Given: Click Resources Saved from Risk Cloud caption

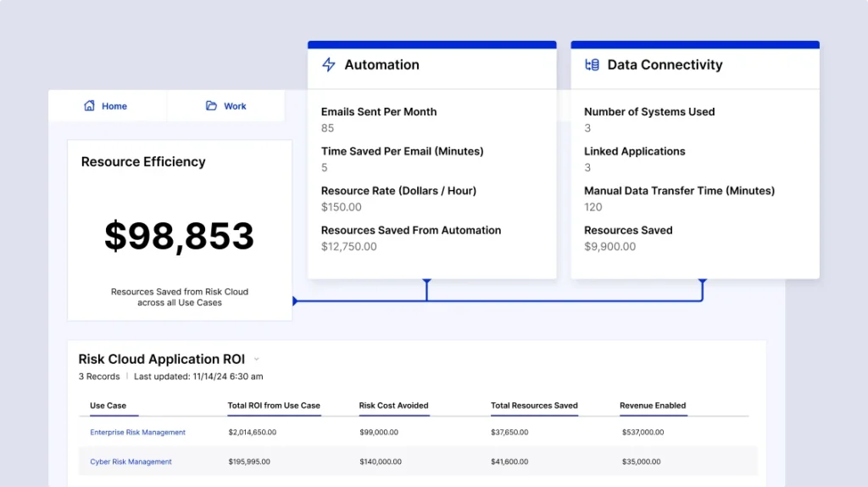Looking at the screenshot, I should tap(180, 297).
